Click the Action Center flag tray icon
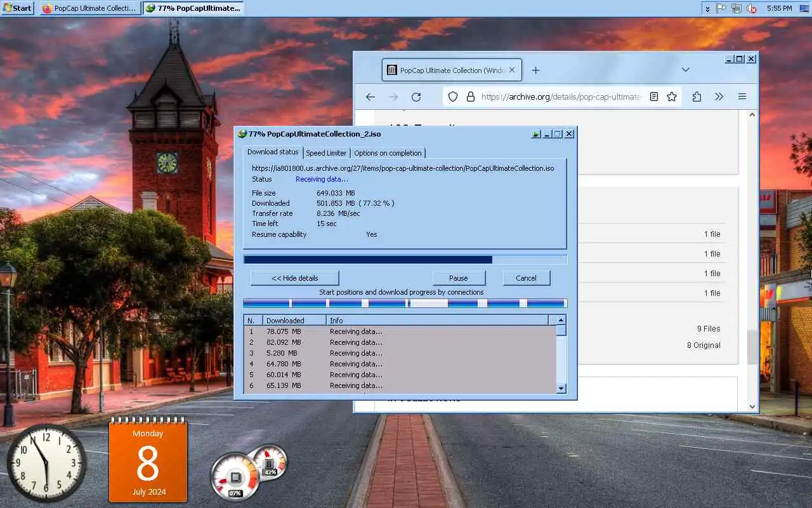 pos(721,8)
